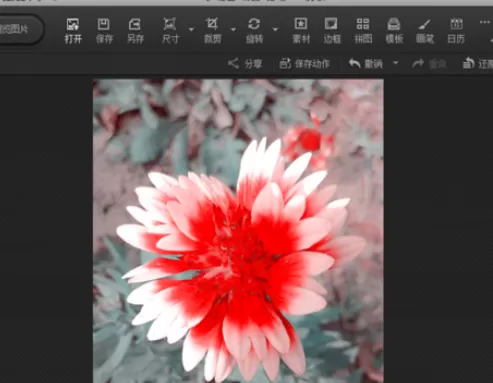Expand the 尺寸 dropdown arrow
The width and height of the screenshot is (493, 383).
(x=191, y=29)
